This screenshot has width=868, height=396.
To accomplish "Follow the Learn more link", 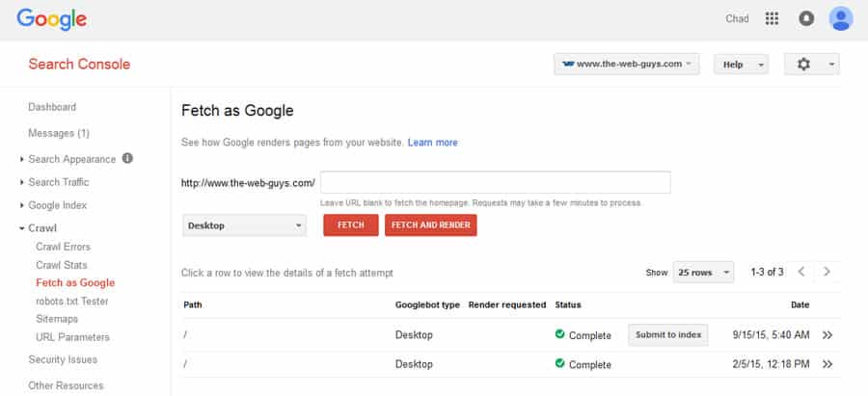I will [433, 143].
